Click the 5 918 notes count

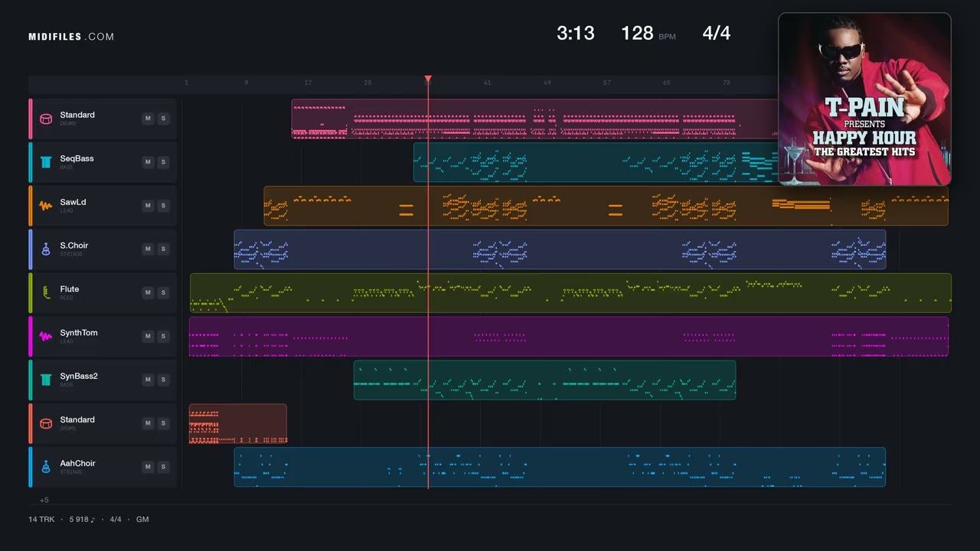[82, 520]
